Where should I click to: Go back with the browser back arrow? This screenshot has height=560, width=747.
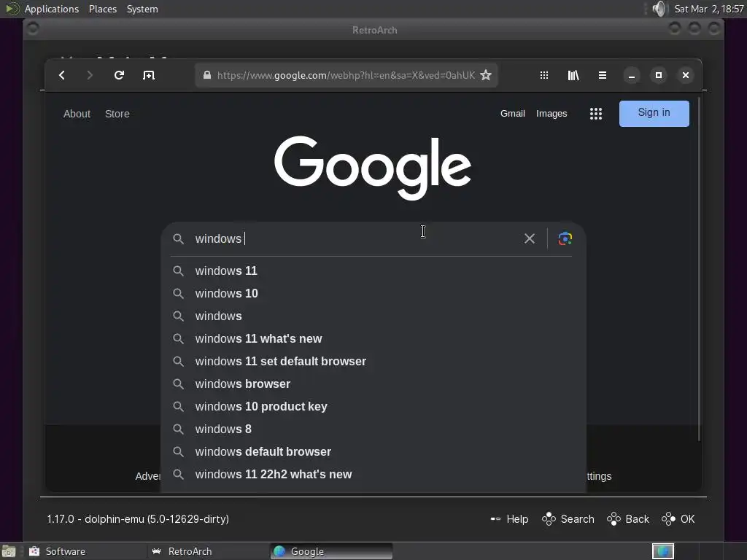point(62,75)
